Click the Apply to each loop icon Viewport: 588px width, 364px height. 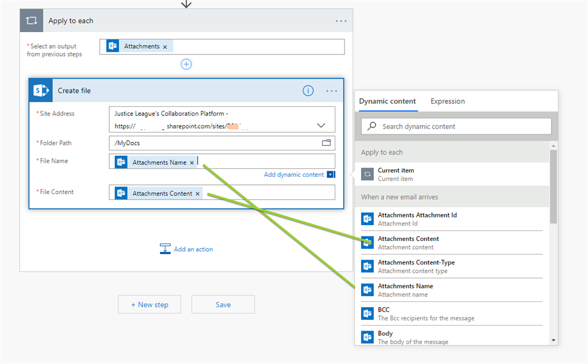[x=32, y=21]
